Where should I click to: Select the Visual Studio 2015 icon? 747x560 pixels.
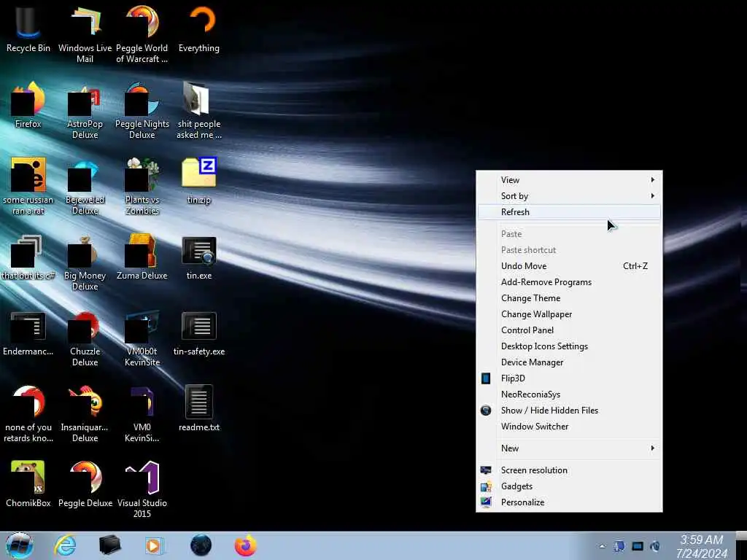142,489
